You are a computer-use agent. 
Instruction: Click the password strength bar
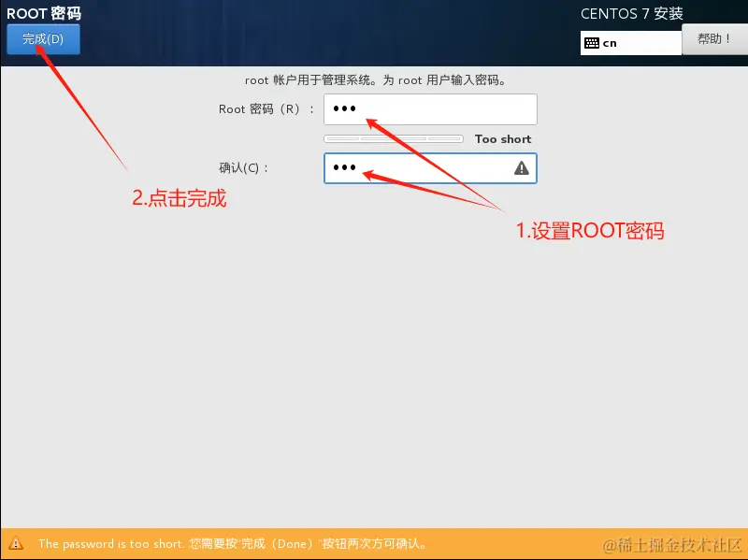click(x=394, y=138)
